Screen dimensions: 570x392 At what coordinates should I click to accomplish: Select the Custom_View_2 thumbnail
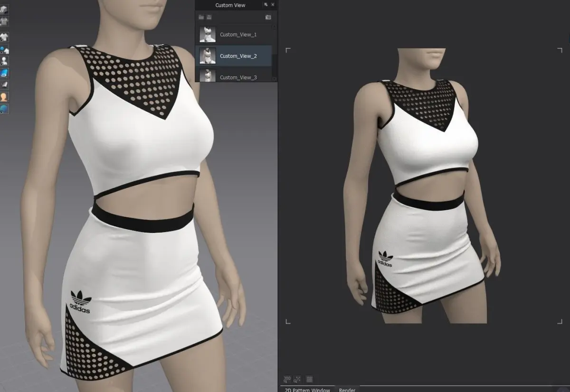208,56
